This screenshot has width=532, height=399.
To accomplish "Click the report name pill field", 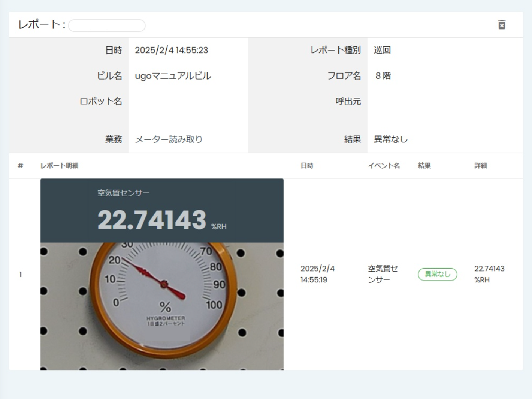I will (107, 25).
